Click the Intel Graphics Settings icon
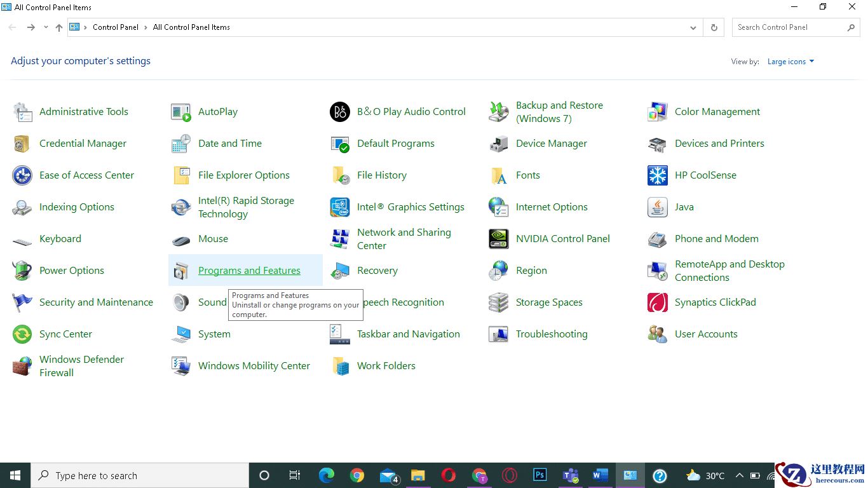 [340, 207]
